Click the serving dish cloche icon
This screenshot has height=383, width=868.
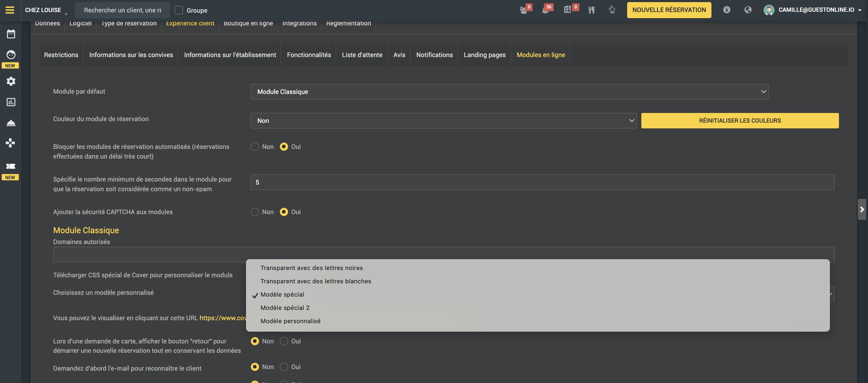(11, 123)
